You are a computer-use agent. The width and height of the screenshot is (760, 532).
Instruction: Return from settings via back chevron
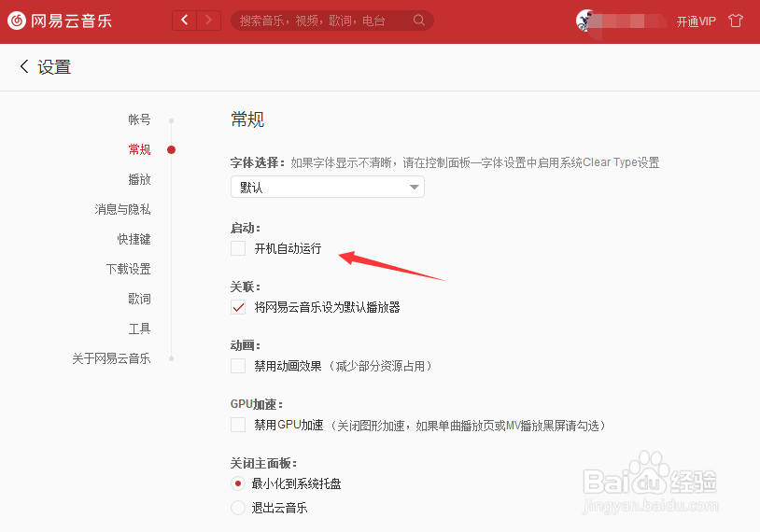coord(24,66)
